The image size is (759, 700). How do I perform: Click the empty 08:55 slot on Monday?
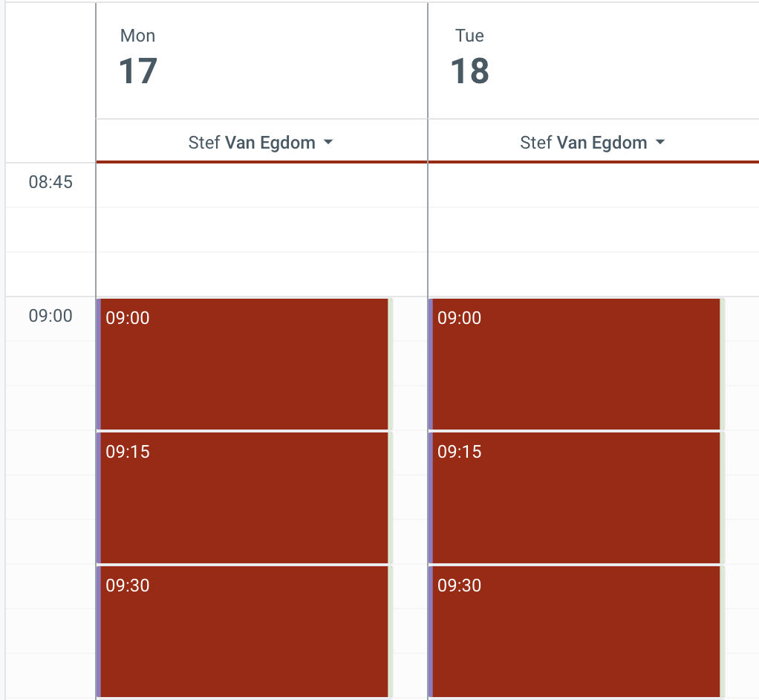(x=261, y=274)
